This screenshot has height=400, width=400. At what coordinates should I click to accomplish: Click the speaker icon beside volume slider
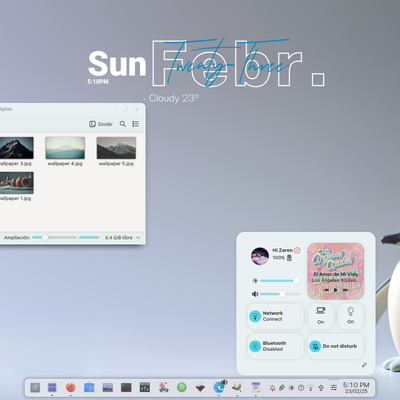click(x=255, y=294)
